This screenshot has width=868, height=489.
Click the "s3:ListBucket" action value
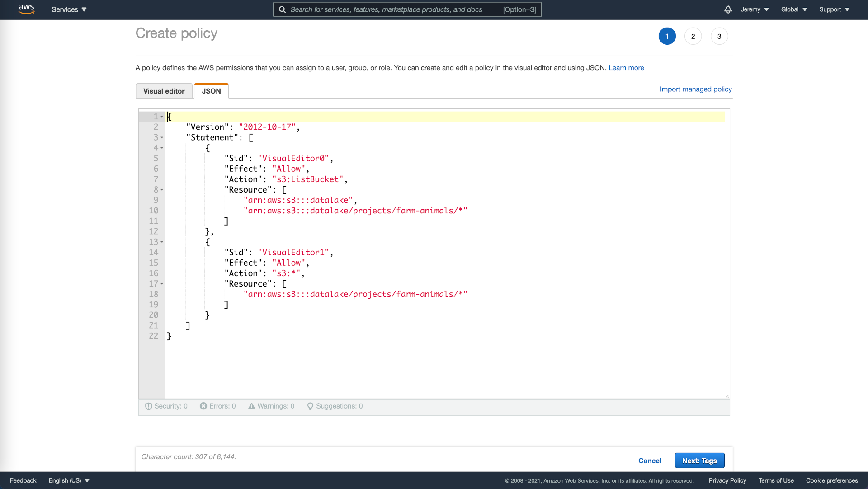click(308, 179)
